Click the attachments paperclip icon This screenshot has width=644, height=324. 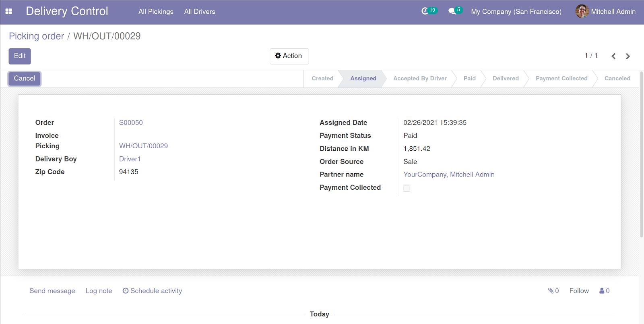click(551, 291)
